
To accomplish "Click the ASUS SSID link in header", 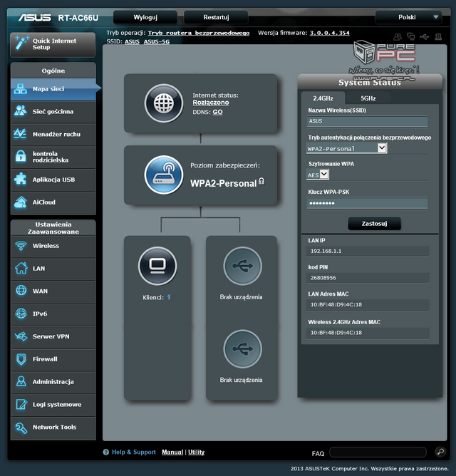I will (x=132, y=41).
